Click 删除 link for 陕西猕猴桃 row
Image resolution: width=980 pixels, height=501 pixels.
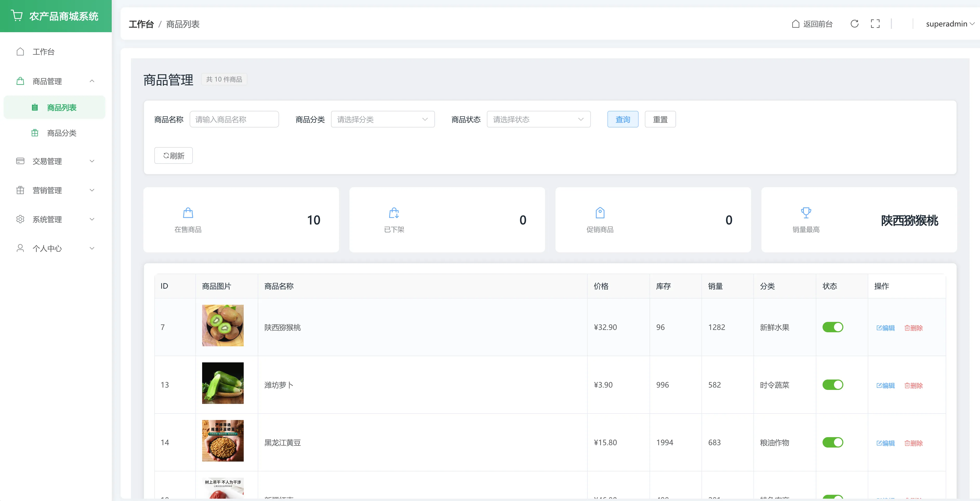point(913,328)
